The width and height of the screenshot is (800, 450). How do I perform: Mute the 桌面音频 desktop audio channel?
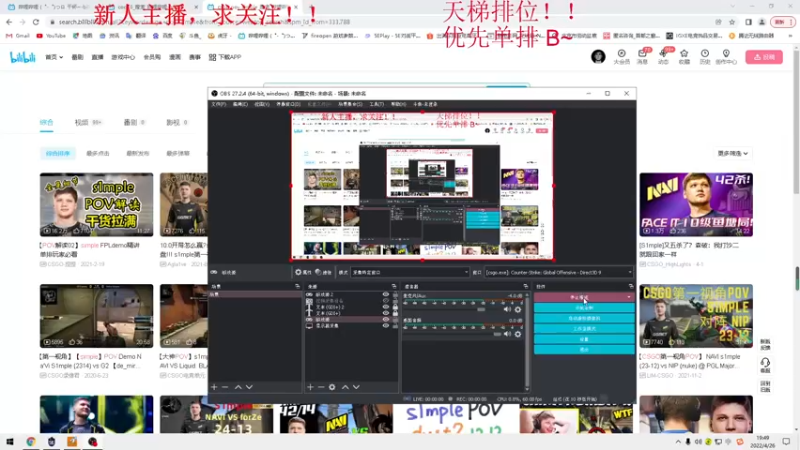click(507, 334)
